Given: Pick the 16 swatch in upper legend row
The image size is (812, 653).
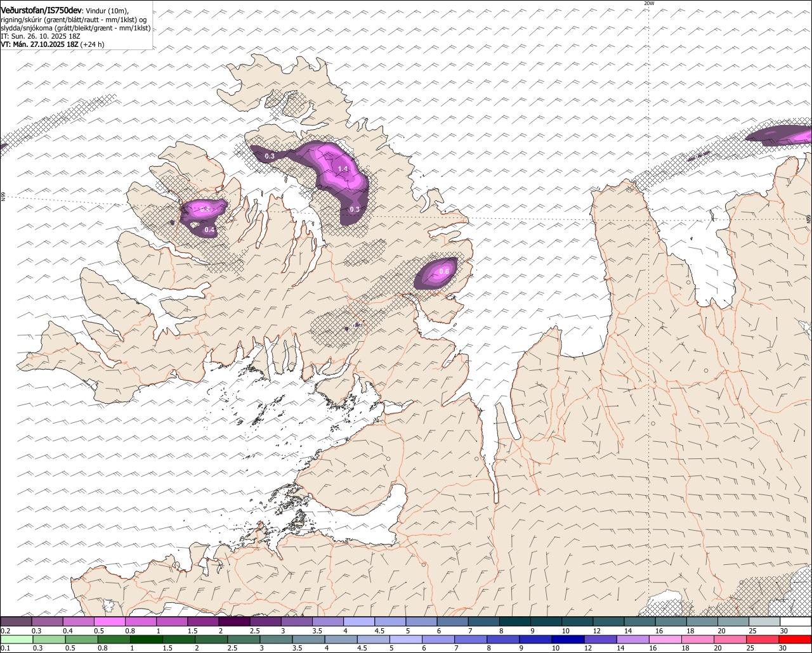Looking at the screenshot, I should pos(671,621).
